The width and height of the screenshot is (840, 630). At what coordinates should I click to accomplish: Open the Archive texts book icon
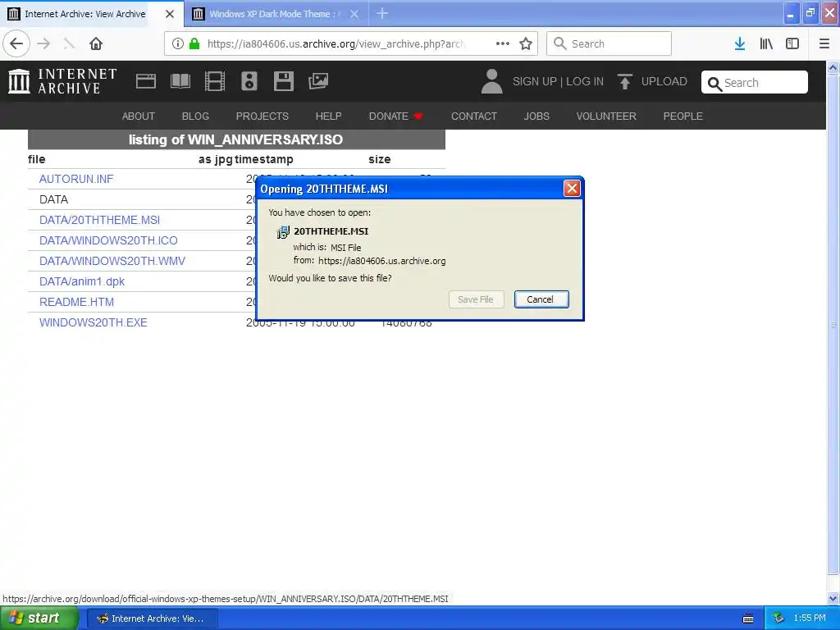coord(180,81)
